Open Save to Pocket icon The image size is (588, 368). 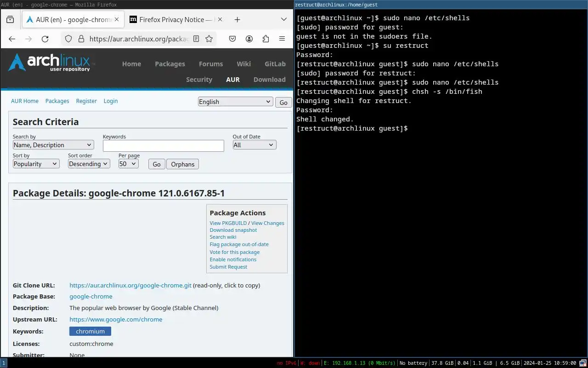coord(232,39)
